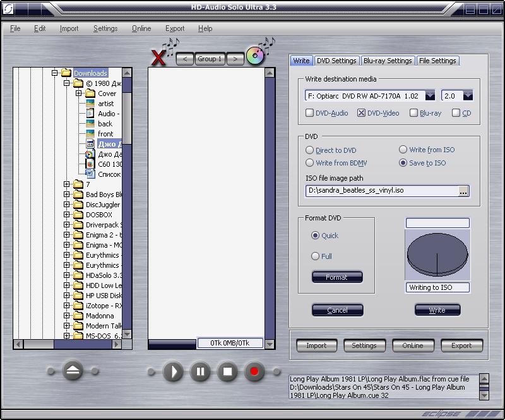Toggle the Blu-ray checkbox

tap(413, 113)
